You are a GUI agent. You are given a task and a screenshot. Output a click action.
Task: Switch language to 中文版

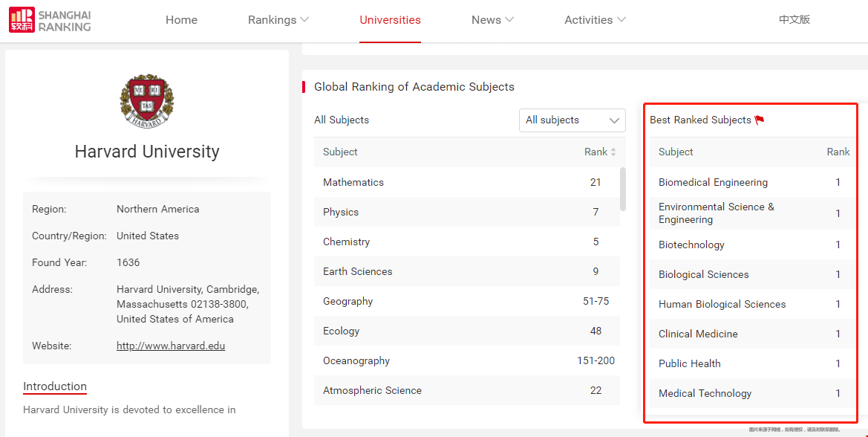pos(794,20)
